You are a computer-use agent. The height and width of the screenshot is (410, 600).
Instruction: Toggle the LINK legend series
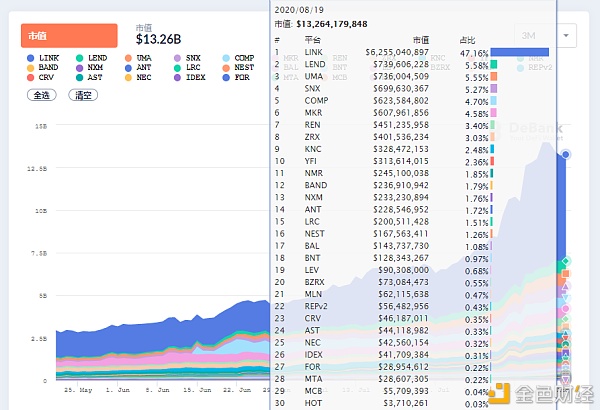click(x=43, y=58)
